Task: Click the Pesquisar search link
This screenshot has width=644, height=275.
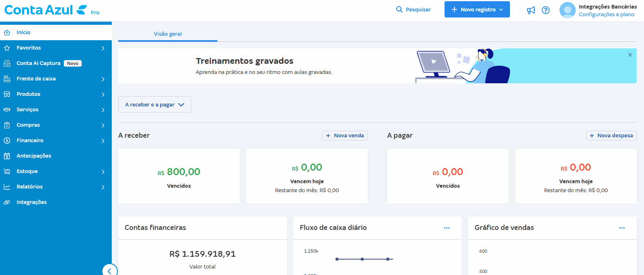Action: pos(413,9)
